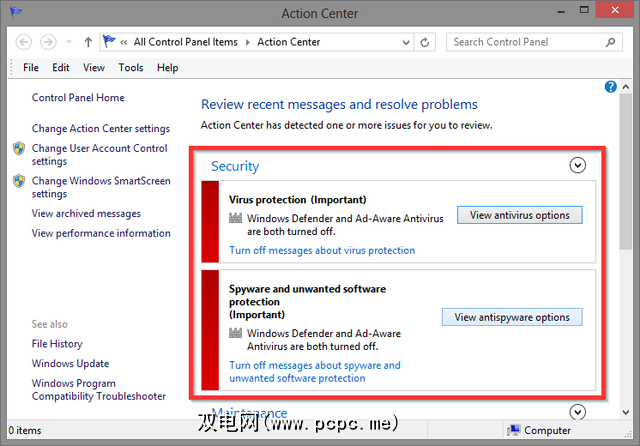
Task: Open Windows Program Compatibility Troubleshooter
Action: (99, 390)
